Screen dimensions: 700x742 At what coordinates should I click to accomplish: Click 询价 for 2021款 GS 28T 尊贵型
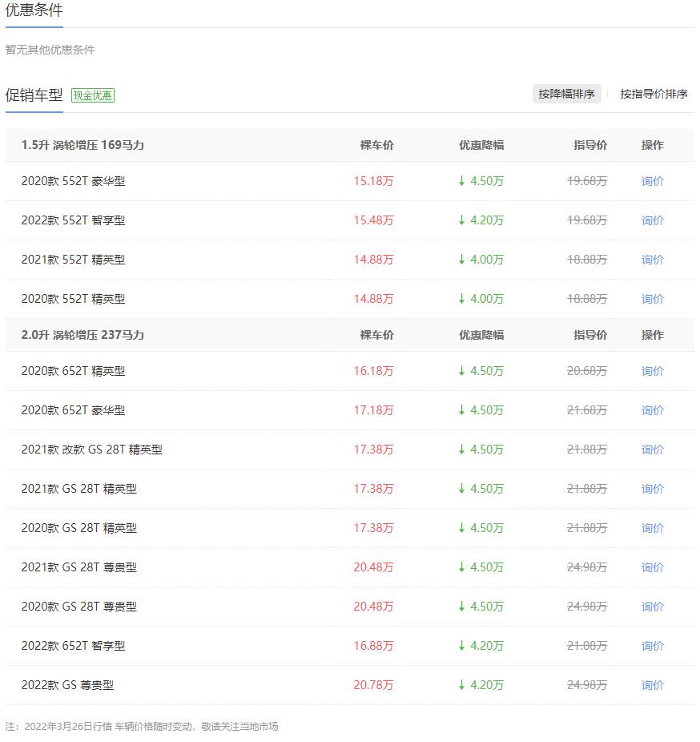pos(652,567)
